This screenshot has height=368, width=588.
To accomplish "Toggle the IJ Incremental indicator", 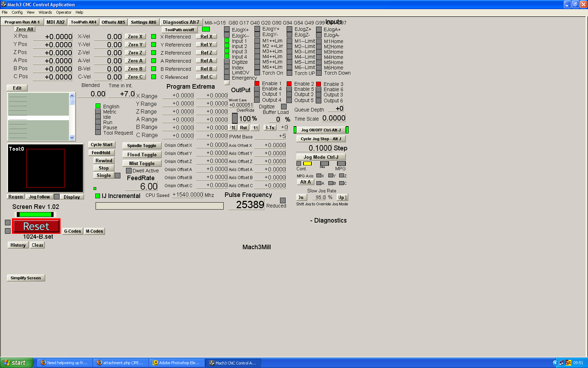I will [98, 196].
